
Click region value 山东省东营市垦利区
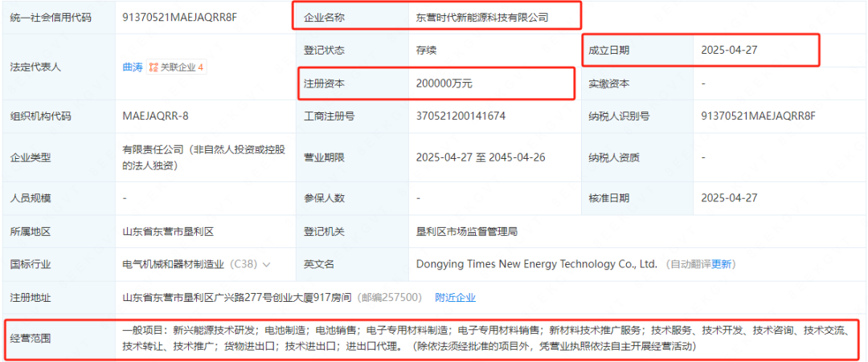(x=168, y=232)
